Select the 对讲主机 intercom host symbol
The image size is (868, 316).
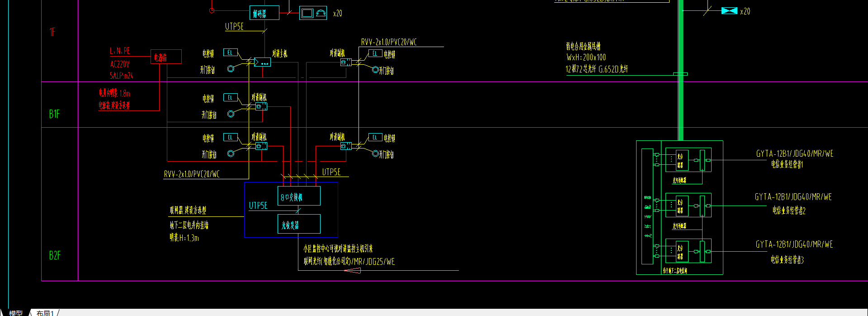coord(263,62)
